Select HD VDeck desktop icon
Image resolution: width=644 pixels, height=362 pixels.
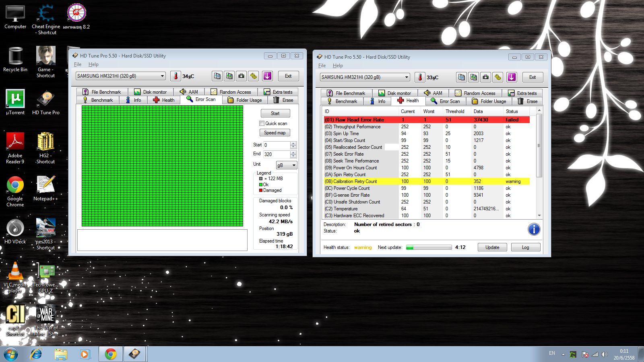(15, 231)
